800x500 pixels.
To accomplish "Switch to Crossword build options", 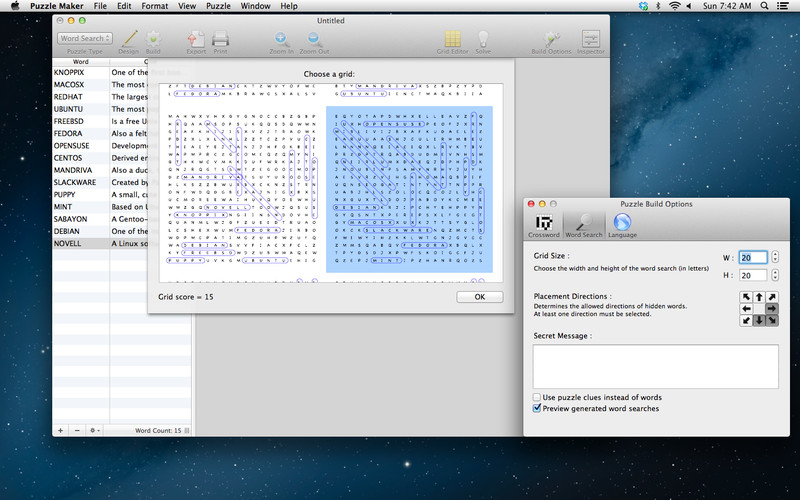I will tap(544, 226).
